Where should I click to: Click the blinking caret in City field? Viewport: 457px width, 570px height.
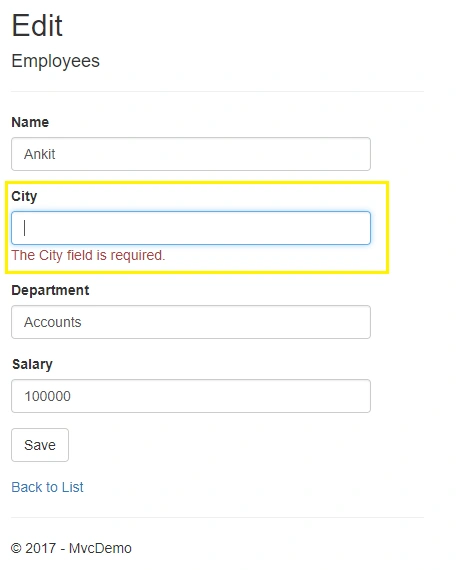pos(24,228)
